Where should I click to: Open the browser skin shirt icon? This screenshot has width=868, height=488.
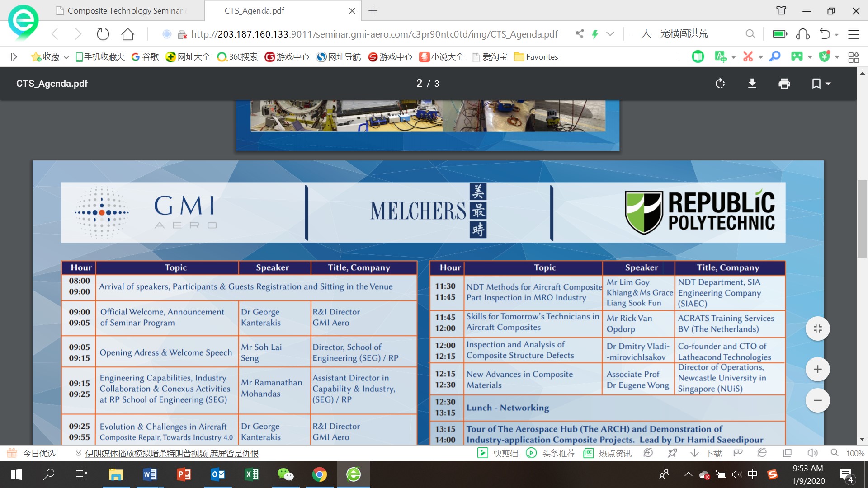[x=781, y=10]
